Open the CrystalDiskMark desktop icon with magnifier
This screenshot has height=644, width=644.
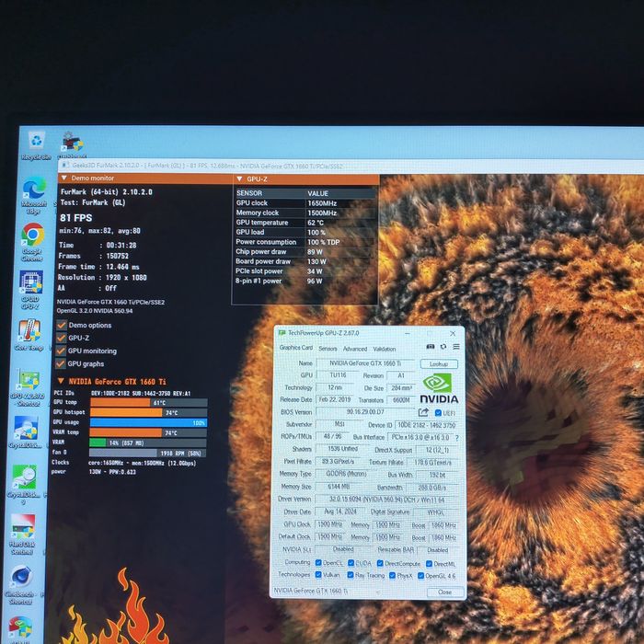pyautogui.click(x=24, y=483)
